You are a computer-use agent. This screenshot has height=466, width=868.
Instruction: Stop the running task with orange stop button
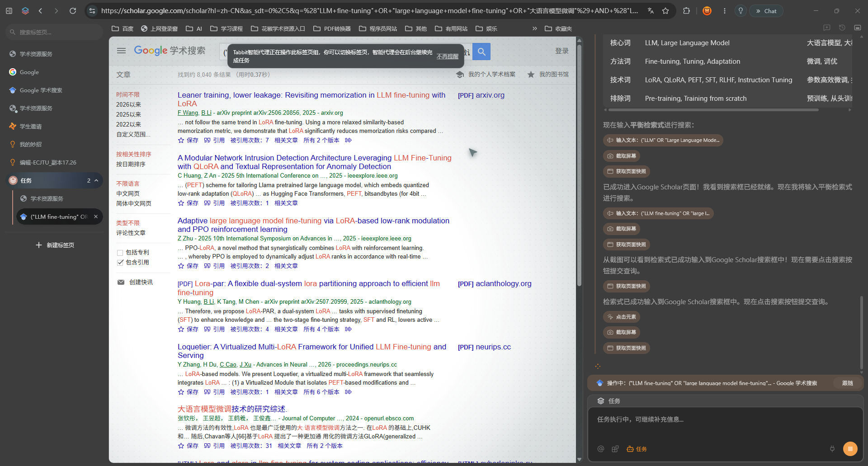tap(850, 449)
